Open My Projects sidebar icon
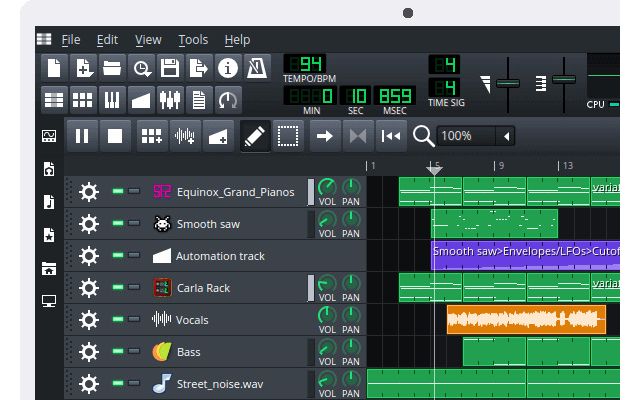Viewport: 640px width, 400px height. [x=49, y=169]
